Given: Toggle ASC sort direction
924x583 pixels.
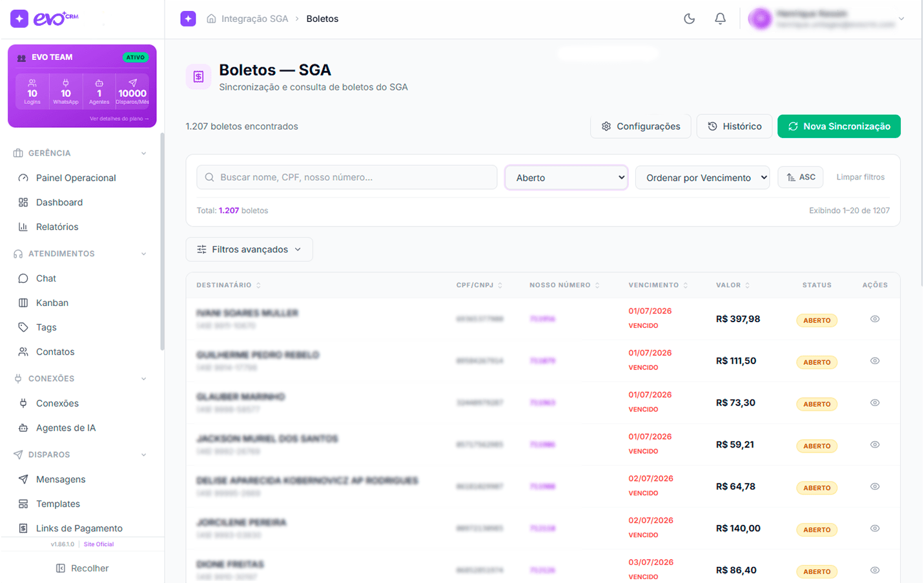Looking at the screenshot, I should click(x=801, y=177).
